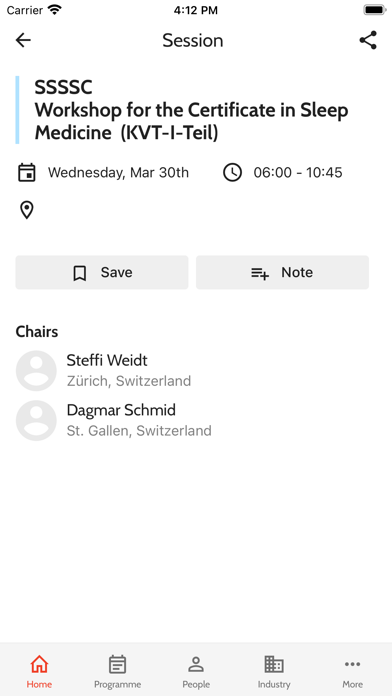Tap the battery indicator in status bar
392x696 pixels.
click(375, 10)
